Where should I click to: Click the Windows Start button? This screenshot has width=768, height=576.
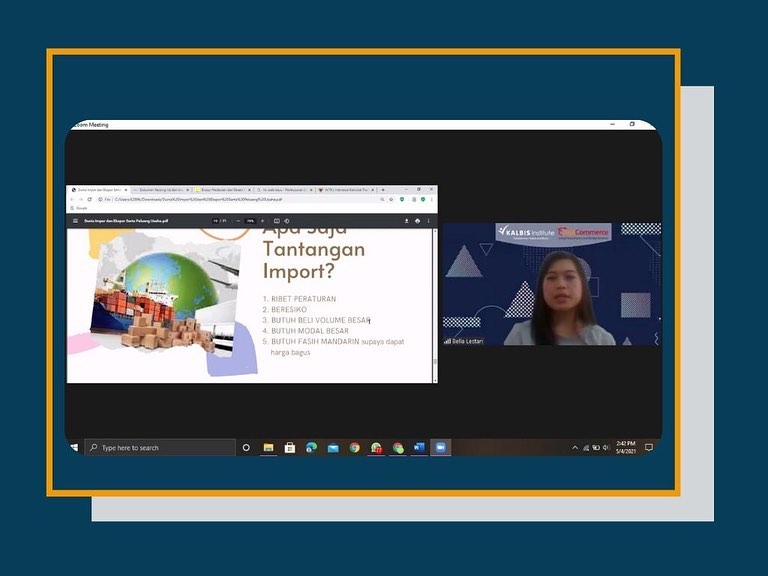pyautogui.click(x=74, y=448)
